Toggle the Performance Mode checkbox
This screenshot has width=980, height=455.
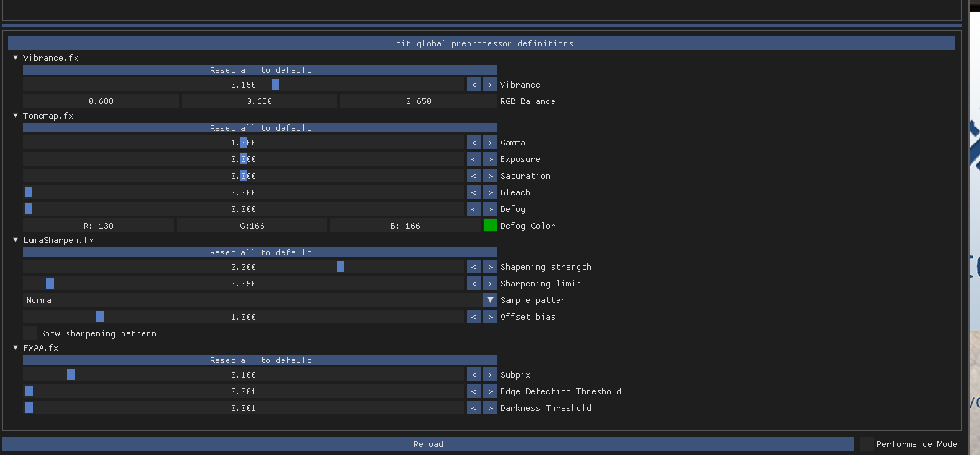866,444
